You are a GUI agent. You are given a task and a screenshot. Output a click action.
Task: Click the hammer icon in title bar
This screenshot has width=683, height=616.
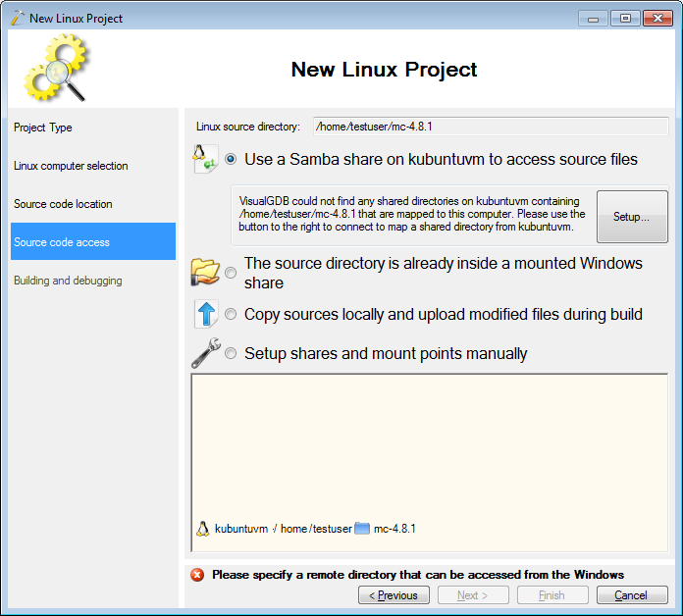[18, 18]
